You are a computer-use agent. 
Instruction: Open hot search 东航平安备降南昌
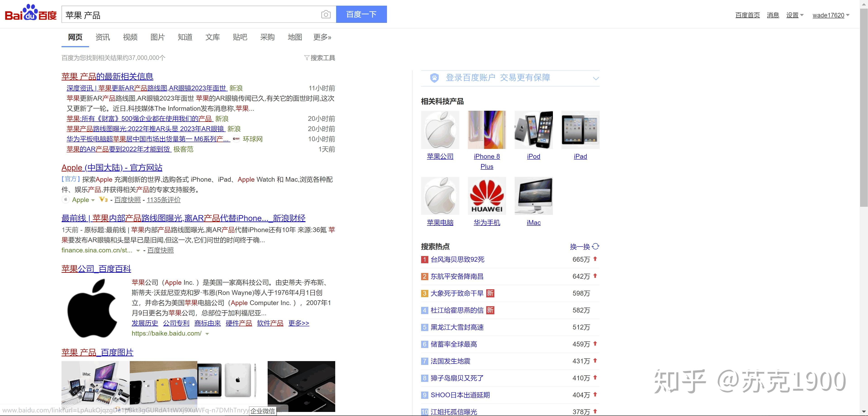coord(457,277)
